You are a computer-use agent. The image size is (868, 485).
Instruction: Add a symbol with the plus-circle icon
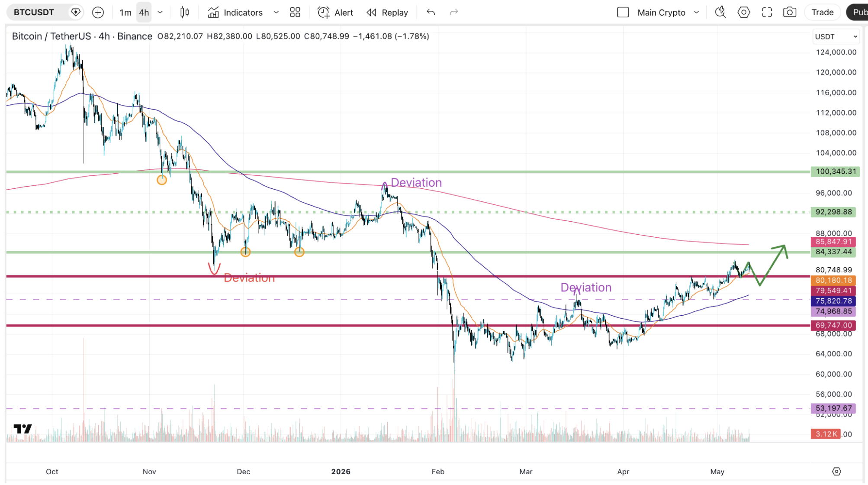[x=98, y=13]
